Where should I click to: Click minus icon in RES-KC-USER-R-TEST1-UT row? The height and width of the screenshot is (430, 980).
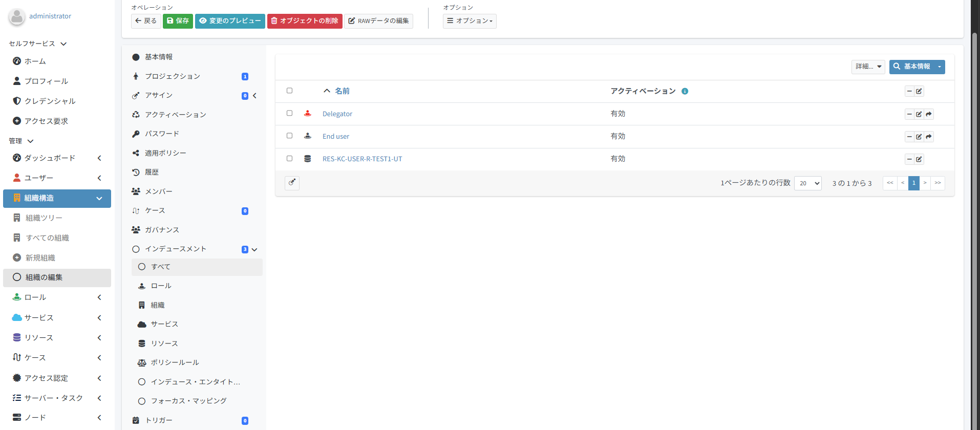909,159
